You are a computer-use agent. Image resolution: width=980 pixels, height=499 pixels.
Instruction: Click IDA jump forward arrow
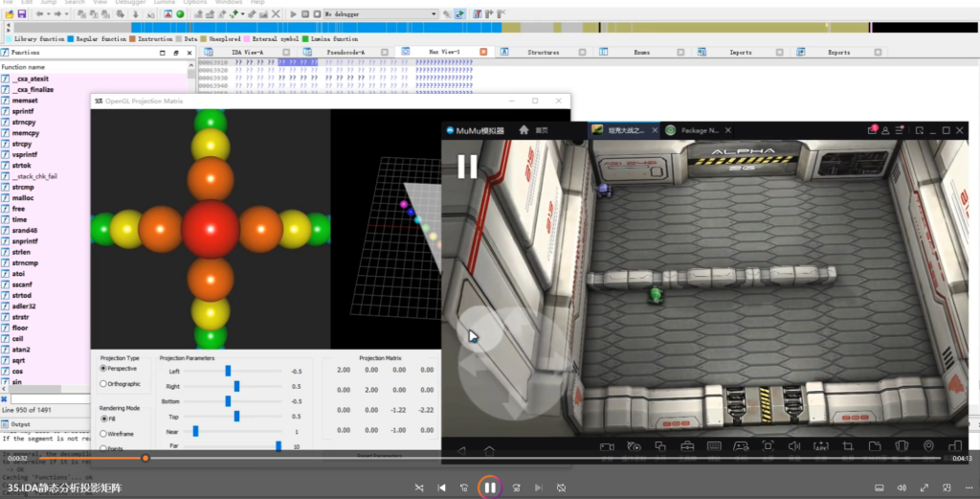(x=57, y=13)
